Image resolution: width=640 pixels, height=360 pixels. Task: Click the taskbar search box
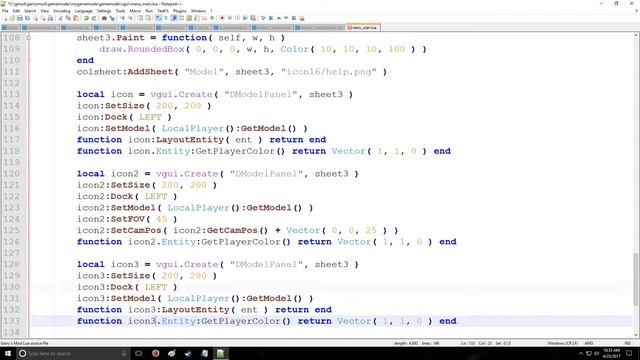coord(73,353)
